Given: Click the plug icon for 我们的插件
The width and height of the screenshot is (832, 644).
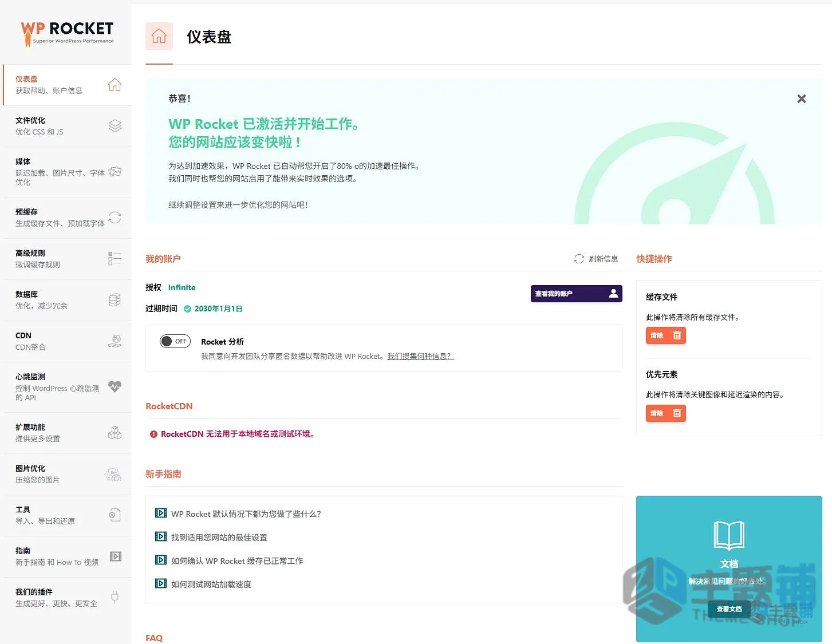Looking at the screenshot, I should click(x=115, y=598).
